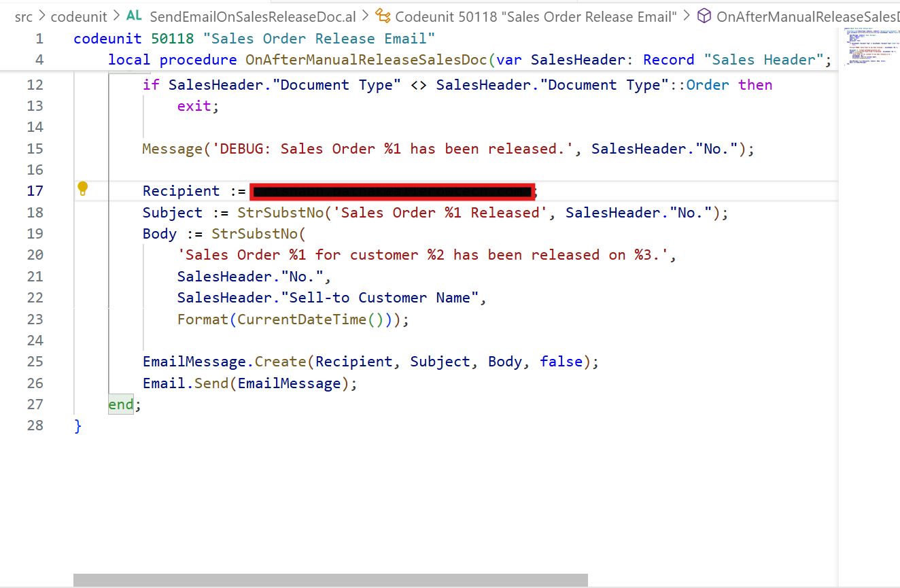
Task: Click line number 17 in the gutter
Action: tap(35, 191)
